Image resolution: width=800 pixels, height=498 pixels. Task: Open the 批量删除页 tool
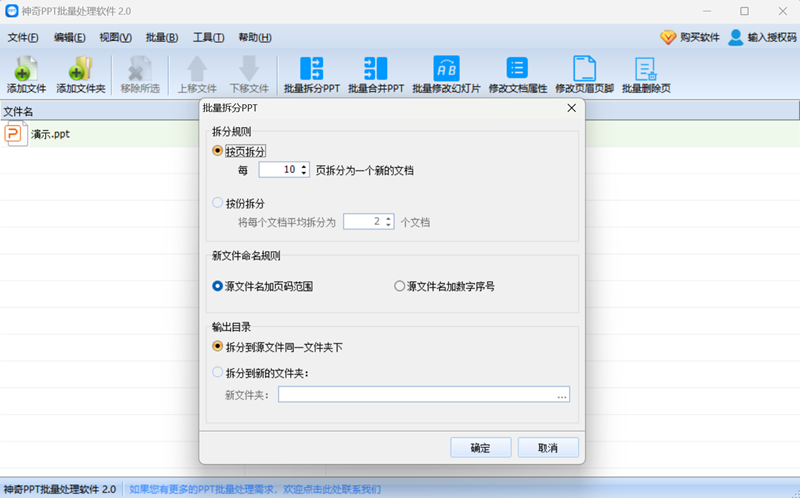[646, 74]
